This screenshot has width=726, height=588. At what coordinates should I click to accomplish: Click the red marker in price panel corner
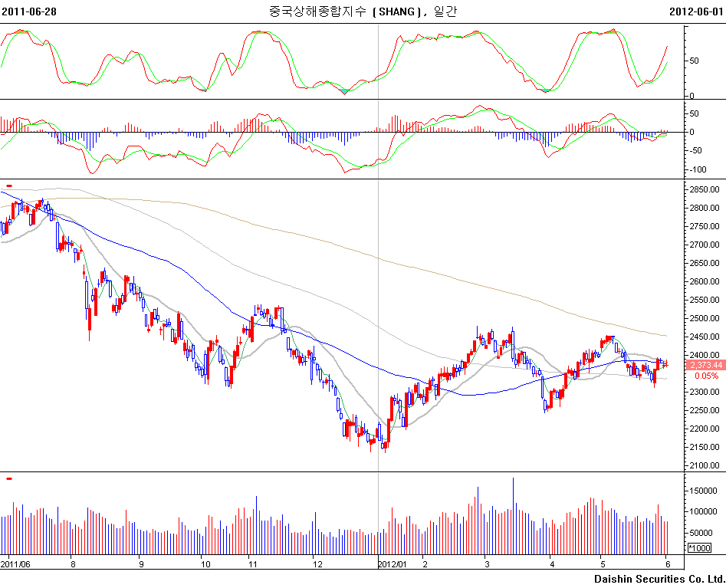[x=8, y=186]
